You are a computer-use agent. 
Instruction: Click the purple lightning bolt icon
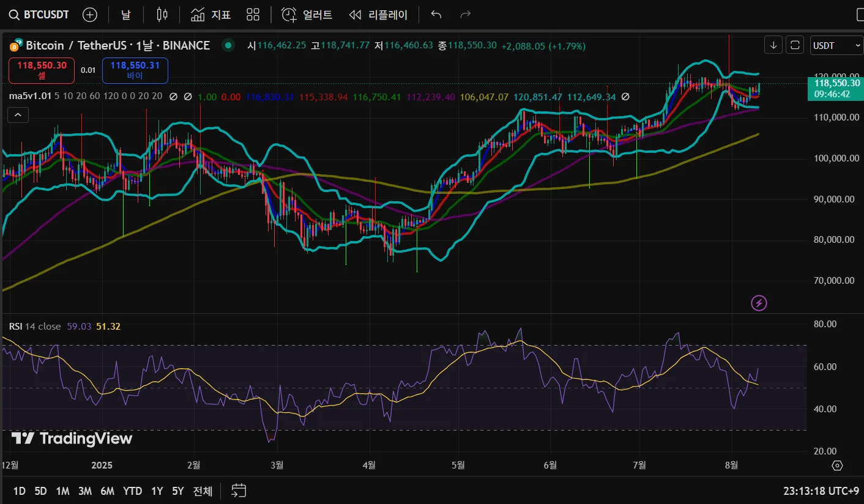(x=759, y=303)
